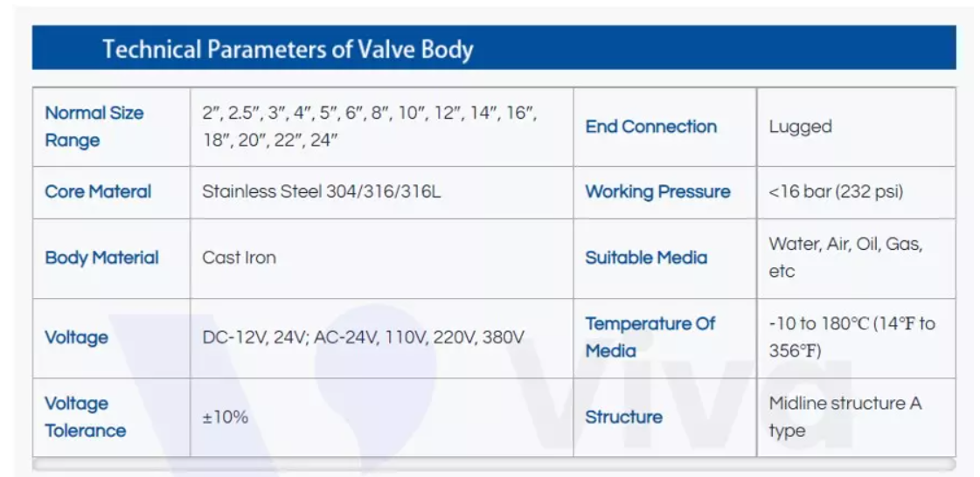980x477 pixels.
Task: Select the 'Suitable Media' label
Action: (646, 258)
